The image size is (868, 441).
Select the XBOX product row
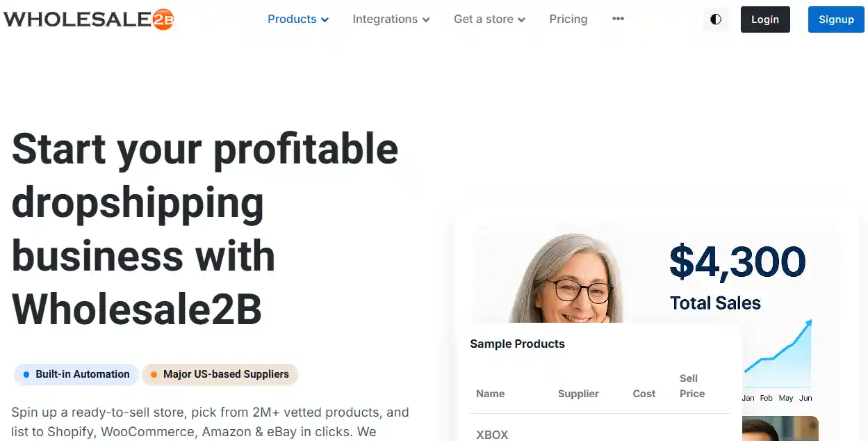(492, 434)
